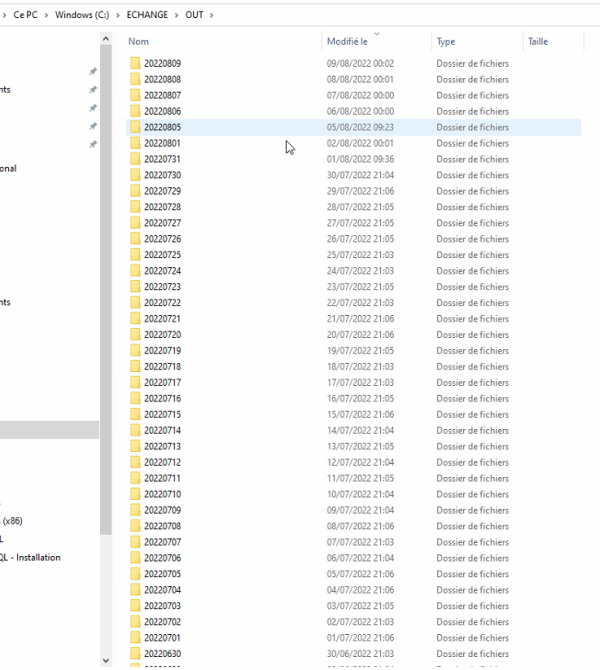Click the folder icon of 20220720

click(135, 335)
